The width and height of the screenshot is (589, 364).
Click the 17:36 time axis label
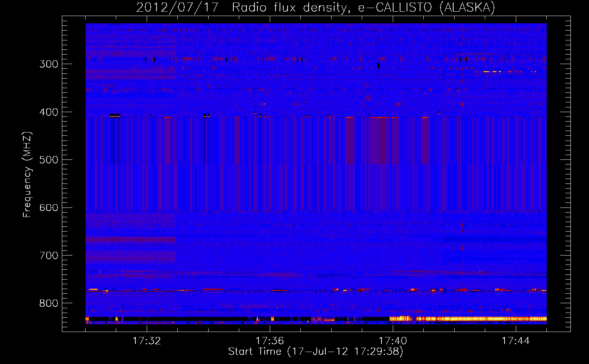pyautogui.click(x=270, y=341)
